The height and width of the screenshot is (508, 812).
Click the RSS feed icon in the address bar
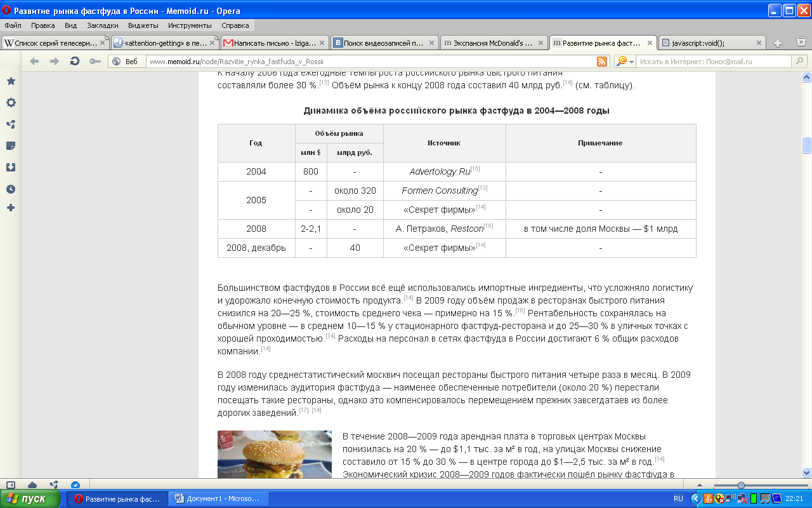tap(602, 62)
